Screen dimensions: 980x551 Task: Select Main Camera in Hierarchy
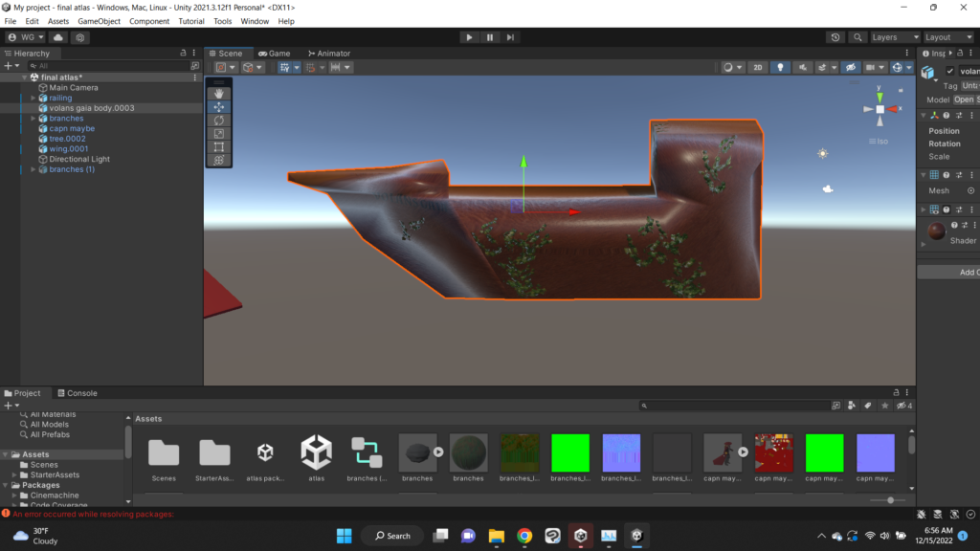tap(74, 88)
